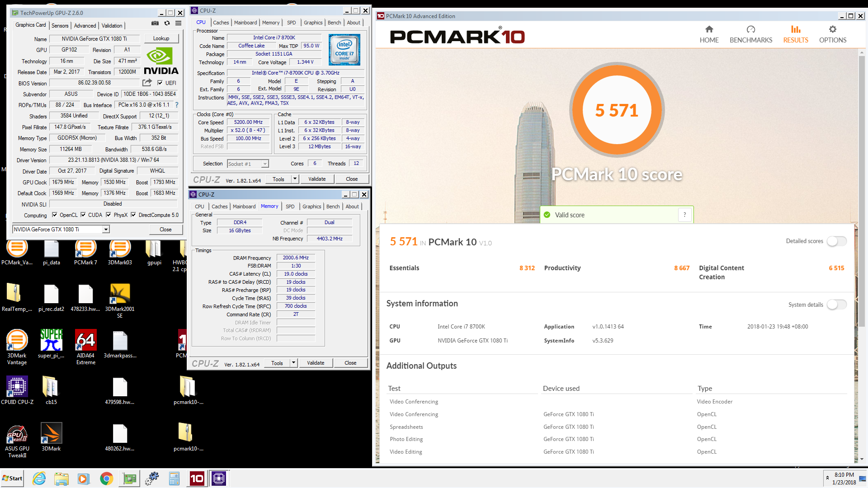Toggle PhysX computing checkbox
Screen dimensions: 868x488
pyautogui.click(x=108, y=215)
